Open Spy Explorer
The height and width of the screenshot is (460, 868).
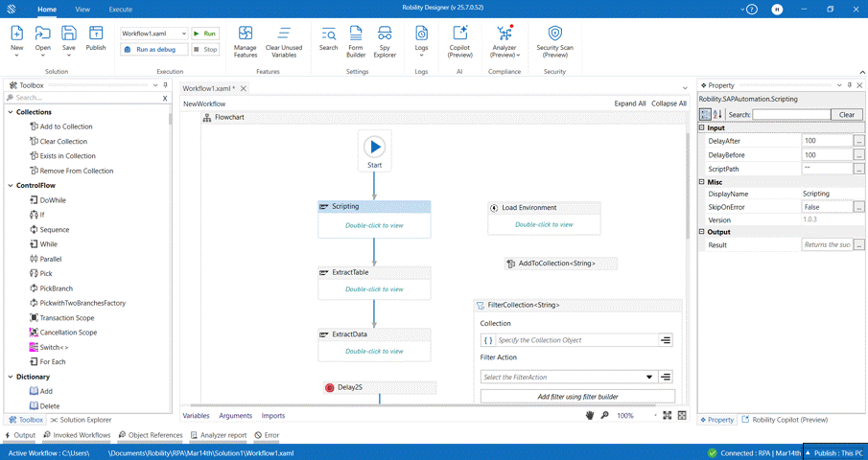[x=385, y=41]
